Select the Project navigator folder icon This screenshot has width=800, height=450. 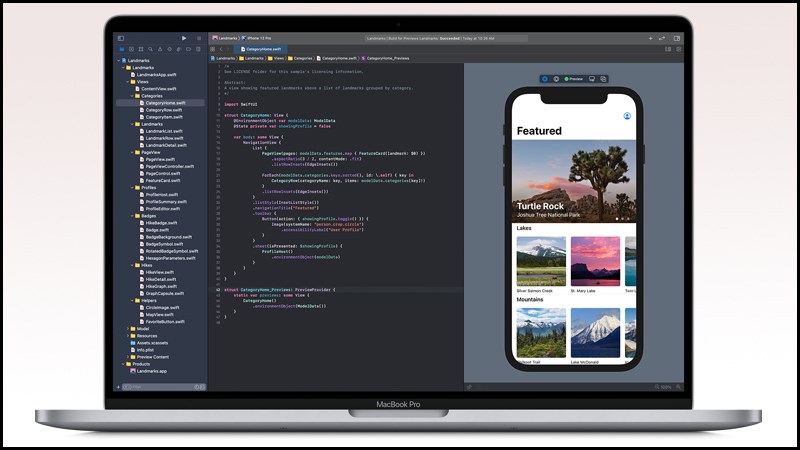click(122, 49)
